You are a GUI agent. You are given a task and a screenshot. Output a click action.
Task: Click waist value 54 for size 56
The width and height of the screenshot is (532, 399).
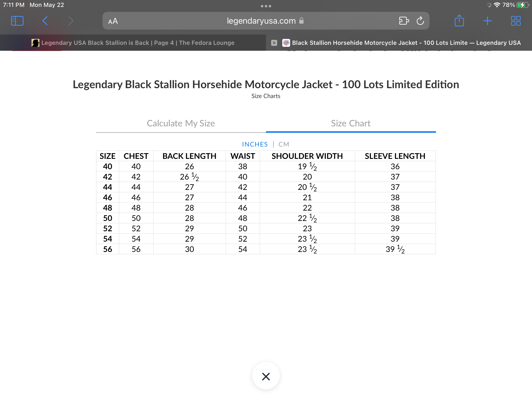[x=243, y=249]
